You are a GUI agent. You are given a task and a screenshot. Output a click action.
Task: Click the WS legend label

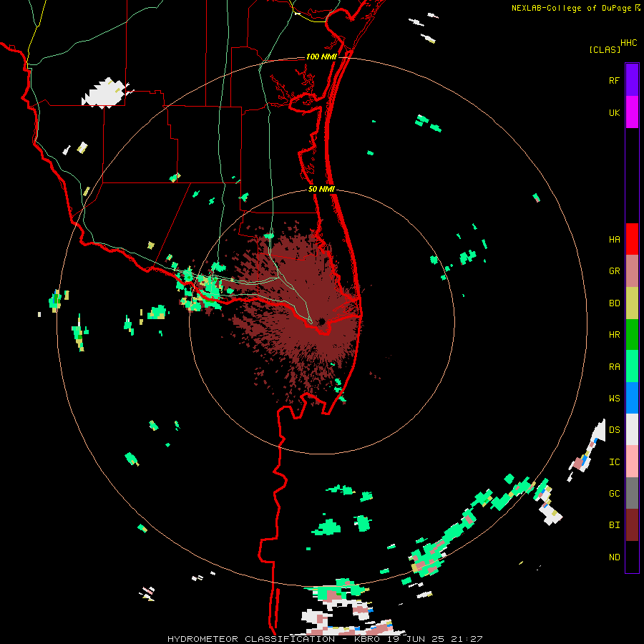[614, 399]
